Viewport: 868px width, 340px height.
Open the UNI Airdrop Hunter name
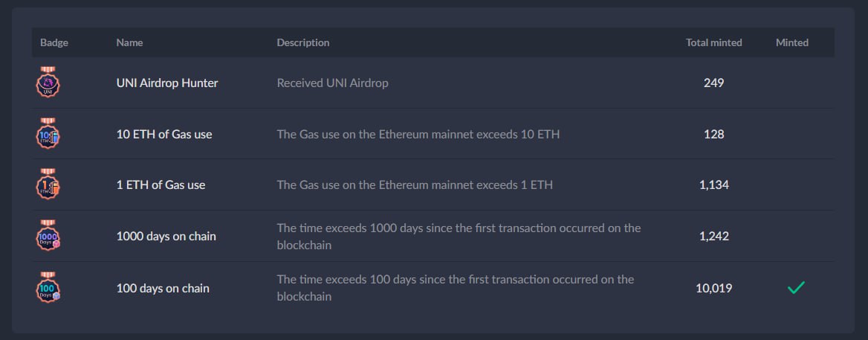167,83
